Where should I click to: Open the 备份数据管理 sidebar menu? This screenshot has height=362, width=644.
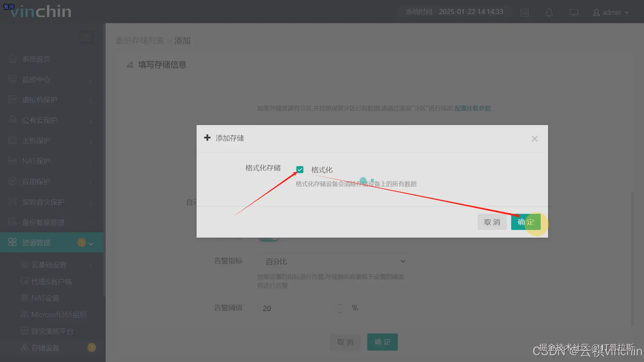[43, 223]
